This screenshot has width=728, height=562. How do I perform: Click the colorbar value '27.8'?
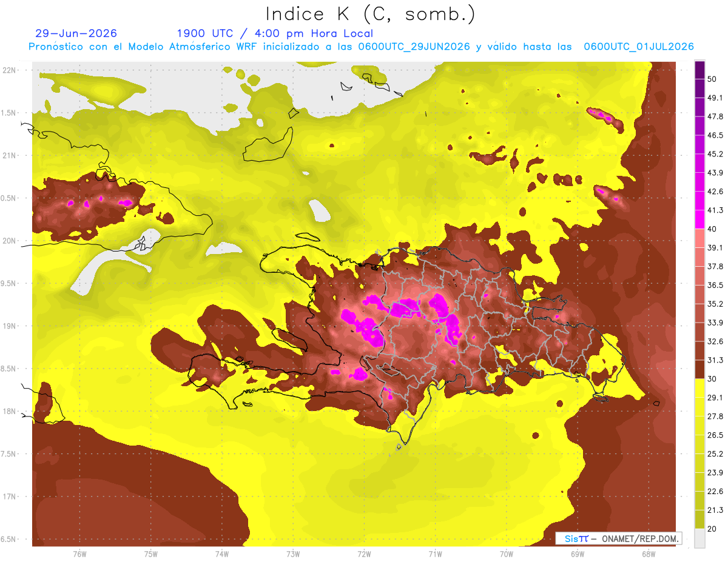[715, 416]
